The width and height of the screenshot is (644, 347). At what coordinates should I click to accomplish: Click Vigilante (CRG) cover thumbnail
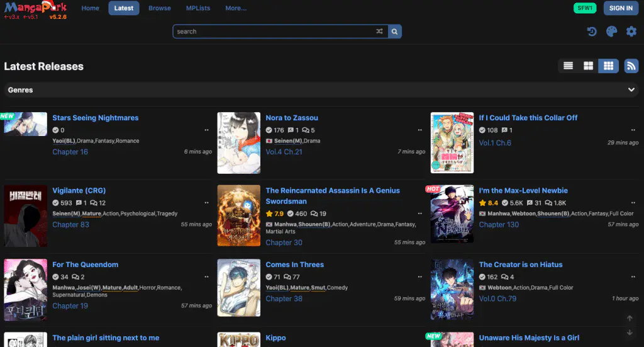[x=25, y=216]
